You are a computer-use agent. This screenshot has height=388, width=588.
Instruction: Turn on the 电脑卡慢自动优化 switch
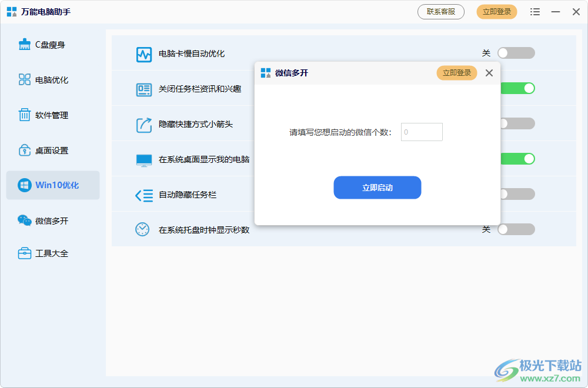coord(516,53)
